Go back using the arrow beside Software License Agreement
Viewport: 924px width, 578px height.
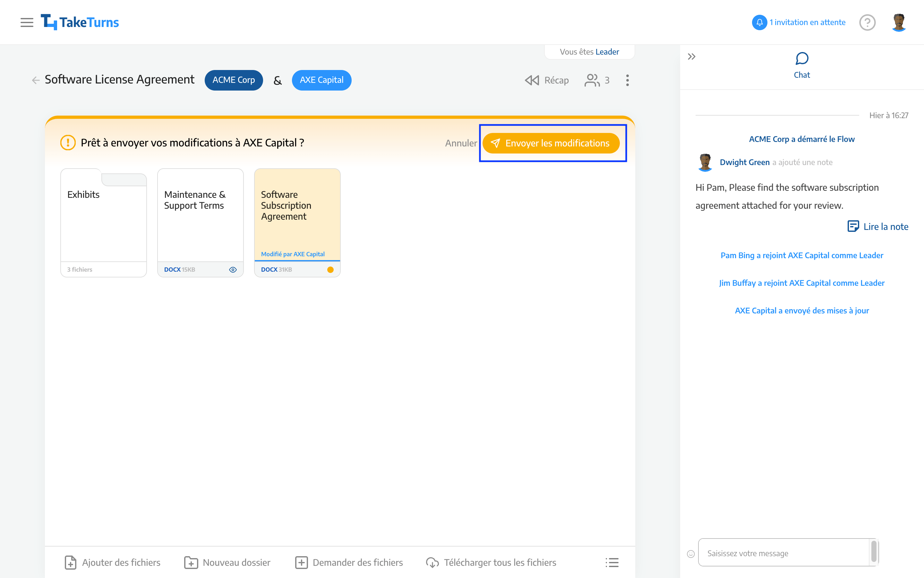pos(36,80)
